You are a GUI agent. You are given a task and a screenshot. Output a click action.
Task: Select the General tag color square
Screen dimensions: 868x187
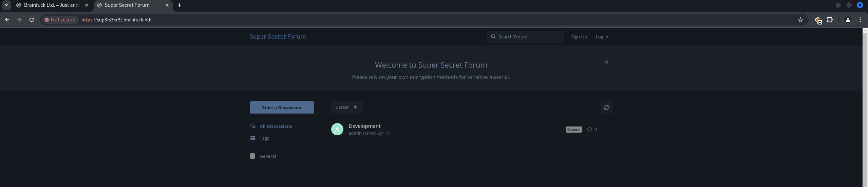pos(252,156)
